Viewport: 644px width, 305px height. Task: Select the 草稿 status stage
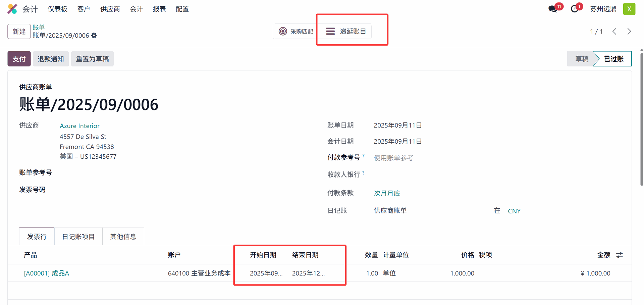pos(582,59)
